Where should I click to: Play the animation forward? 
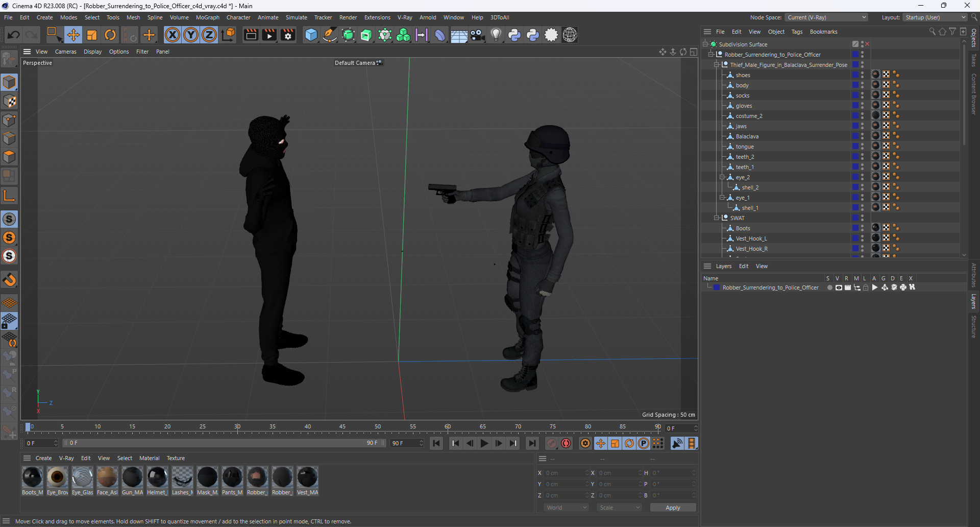(x=484, y=443)
